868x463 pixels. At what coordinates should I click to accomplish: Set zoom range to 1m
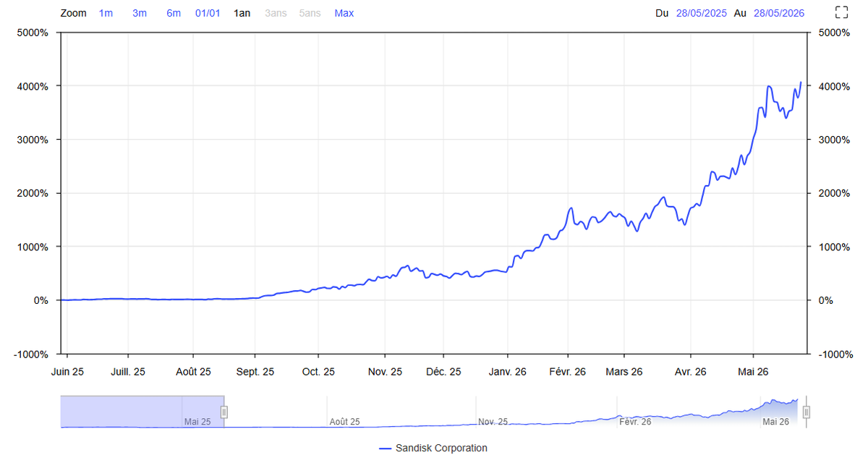pyautogui.click(x=106, y=13)
